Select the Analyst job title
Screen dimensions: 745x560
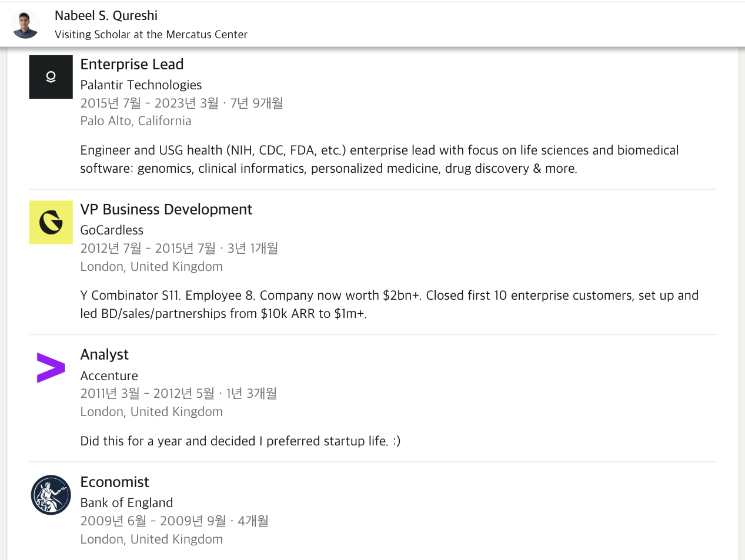(x=105, y=354)
